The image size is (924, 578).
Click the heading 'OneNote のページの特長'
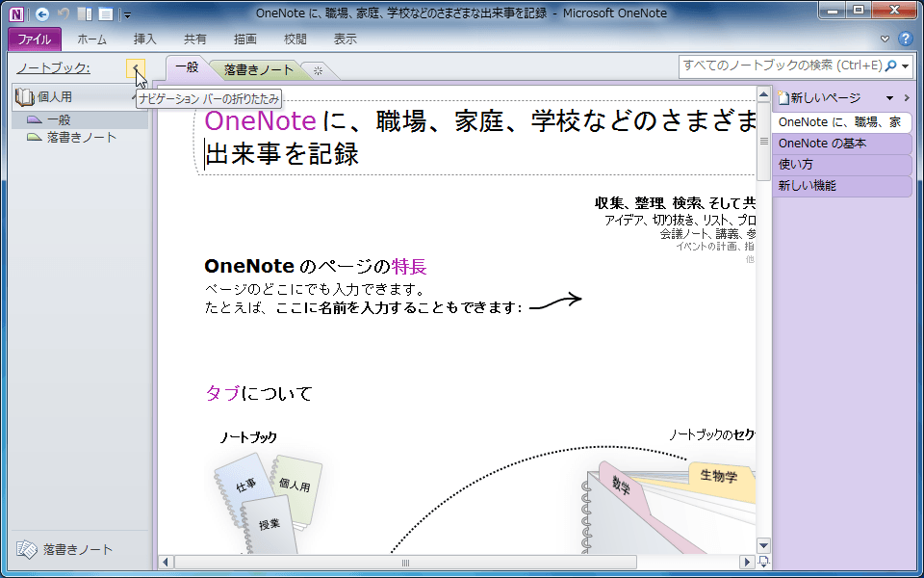(316, 267)
